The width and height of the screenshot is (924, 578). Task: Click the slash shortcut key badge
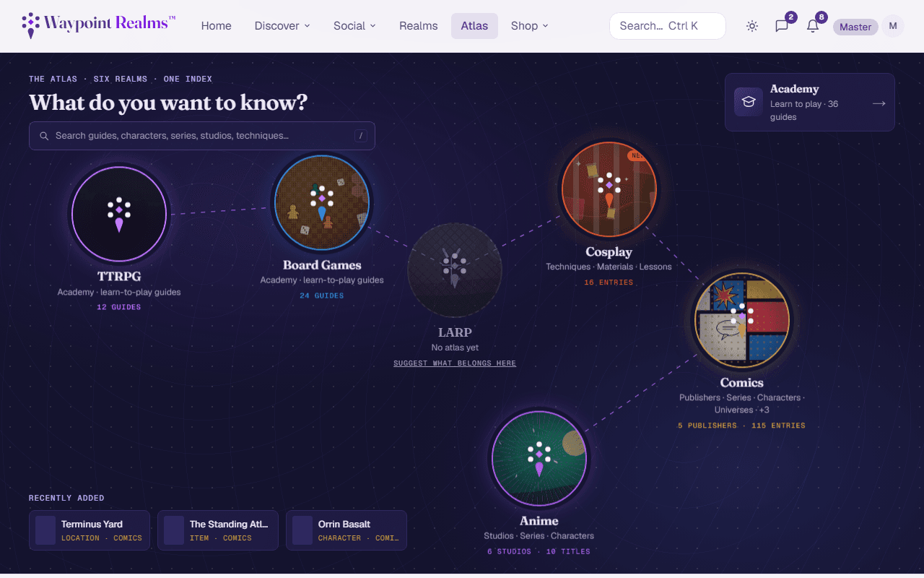click(361, 136)
